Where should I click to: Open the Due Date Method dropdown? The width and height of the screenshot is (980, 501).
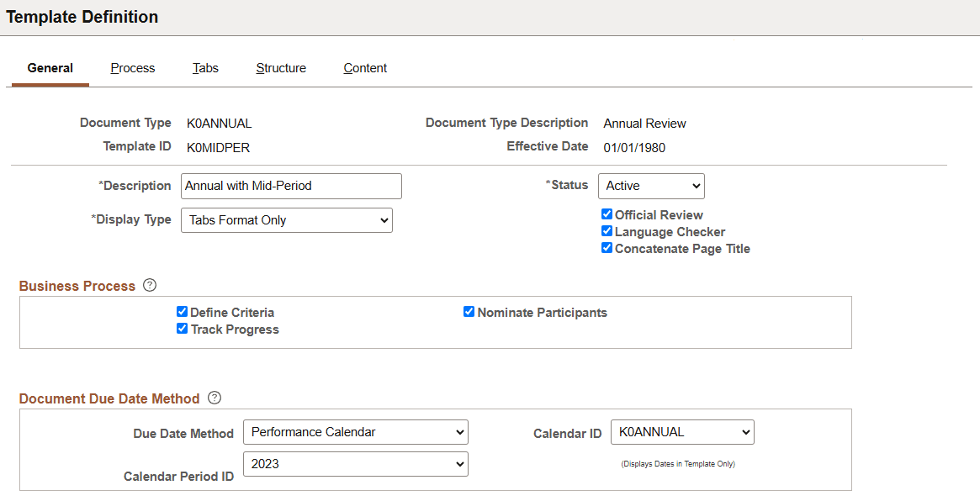(x=355, y=432)
